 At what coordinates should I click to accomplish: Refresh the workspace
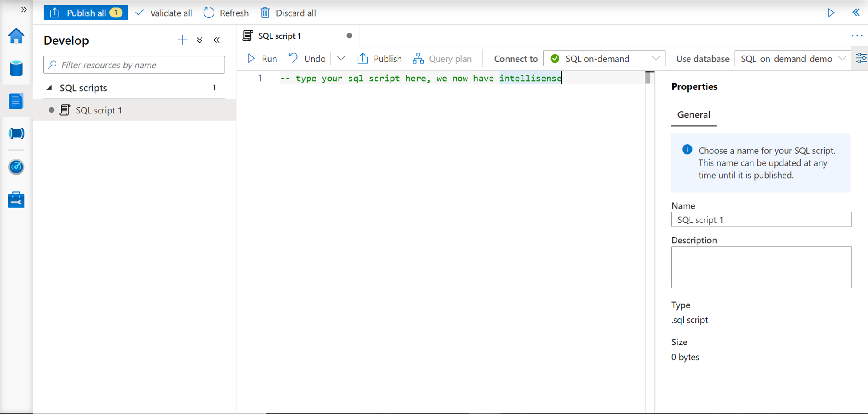coord(226,13)
